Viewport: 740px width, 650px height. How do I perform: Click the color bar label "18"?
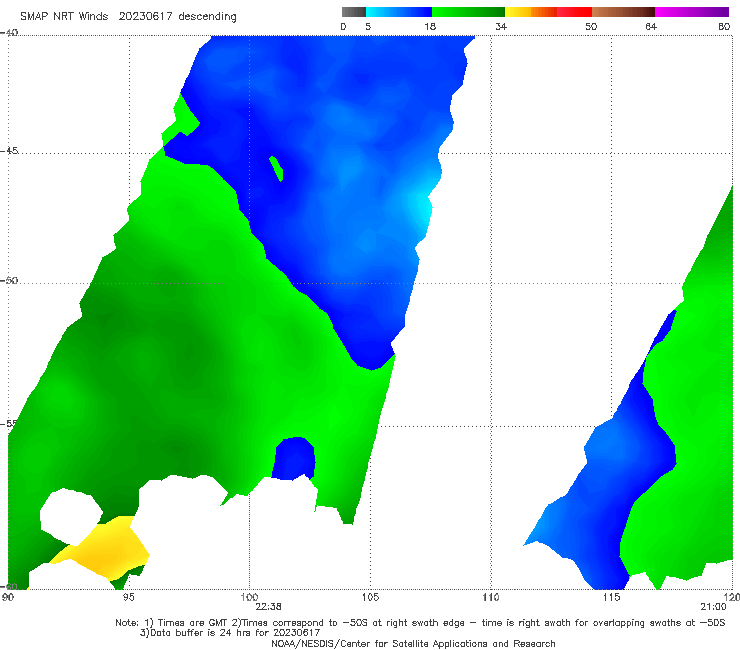430,27
